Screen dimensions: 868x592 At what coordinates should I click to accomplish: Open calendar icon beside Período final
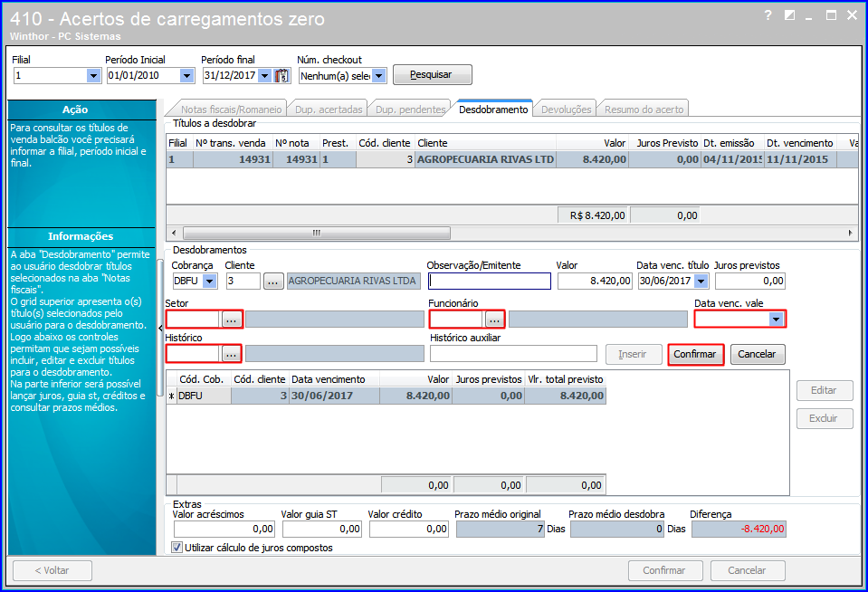coord(281,76)
